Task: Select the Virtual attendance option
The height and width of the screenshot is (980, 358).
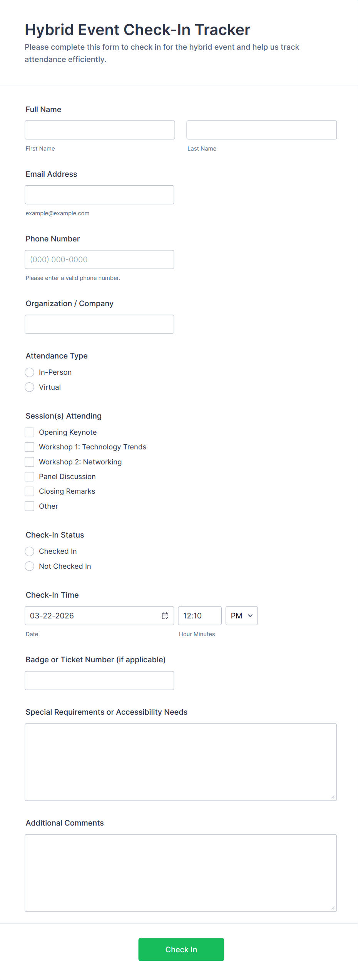Action: (x=30, y=387)
